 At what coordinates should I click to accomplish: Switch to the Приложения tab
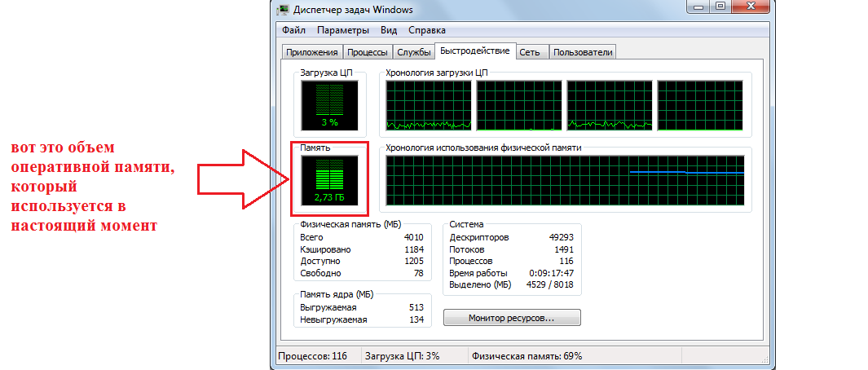(x=312, y=52)
